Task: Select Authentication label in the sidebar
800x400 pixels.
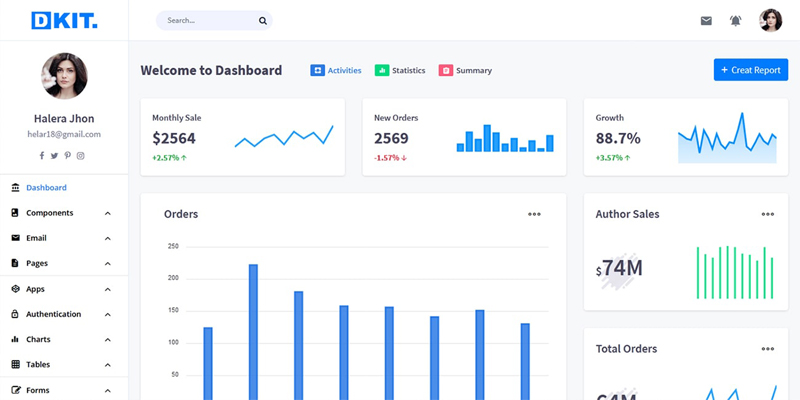Action: point(54,314)
